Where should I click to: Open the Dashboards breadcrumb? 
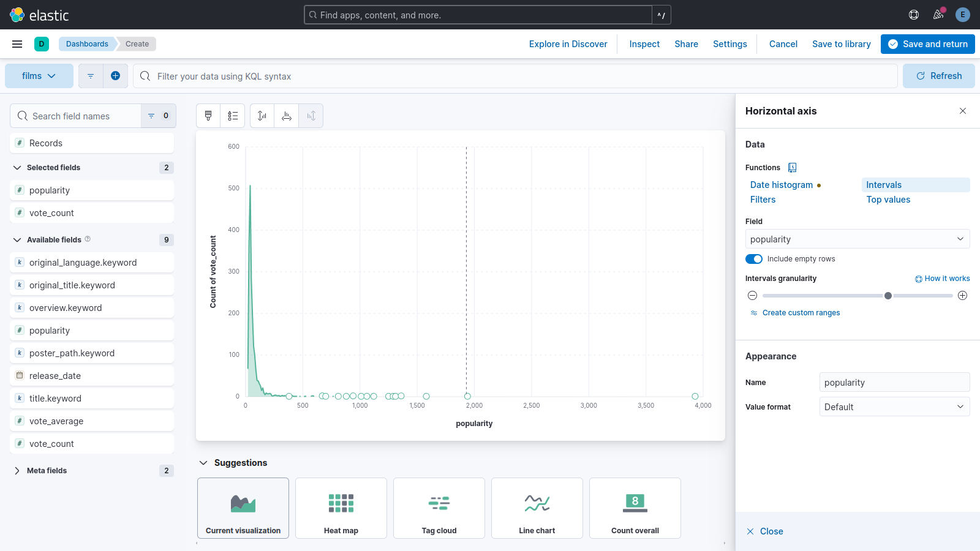click(87, 44)
